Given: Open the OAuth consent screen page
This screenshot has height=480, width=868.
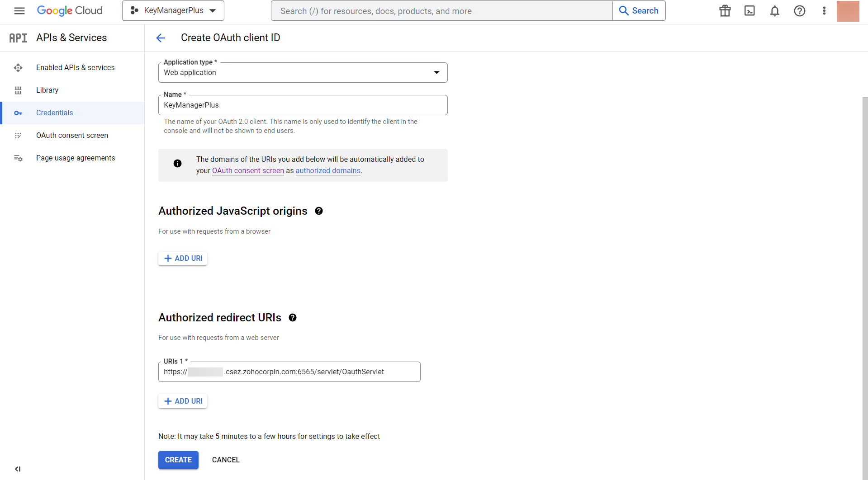Looking at the screenshot, I should [72, 135].
